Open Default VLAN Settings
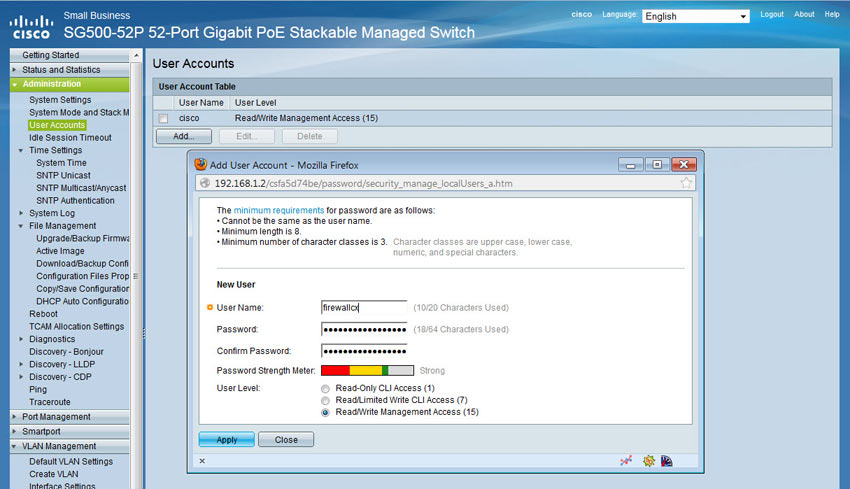 [x=71, y=461]
